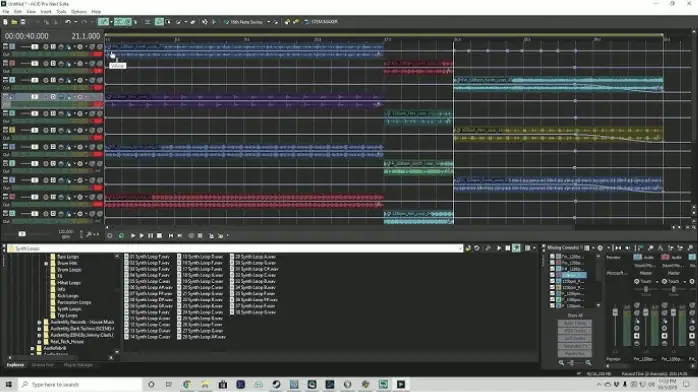The height and width of the screenshot is (392, 698).
Task: Open Task View on the taskbar
Action: pyautogui.click(x=169, y=384)
